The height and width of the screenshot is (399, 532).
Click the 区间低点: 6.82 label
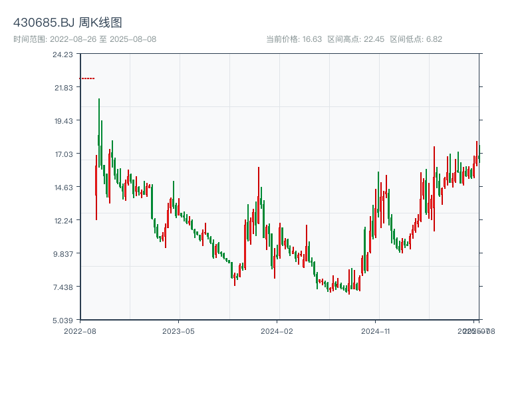click(x=416, y=39)
